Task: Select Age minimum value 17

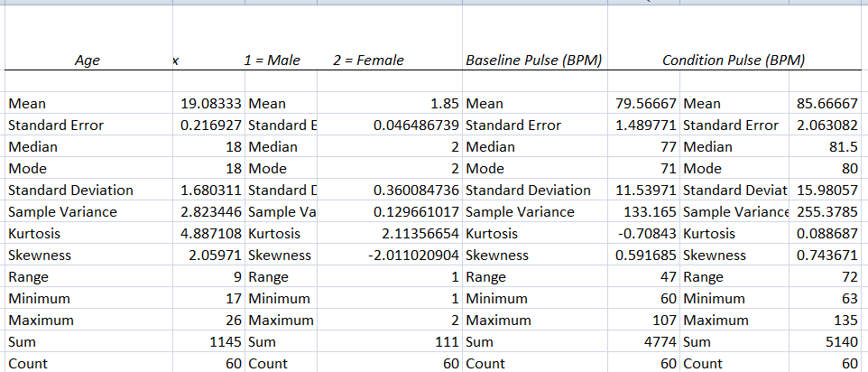Action: point(234,299)
